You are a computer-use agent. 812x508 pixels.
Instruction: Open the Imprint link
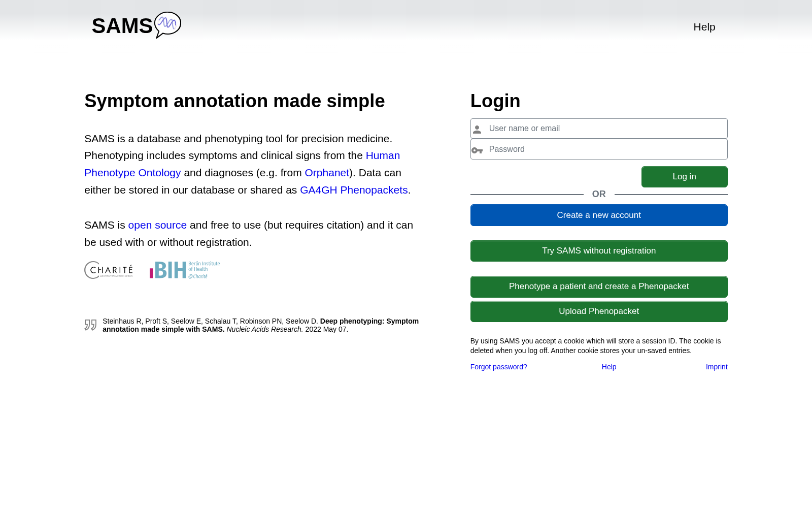(x=717, y=367)
